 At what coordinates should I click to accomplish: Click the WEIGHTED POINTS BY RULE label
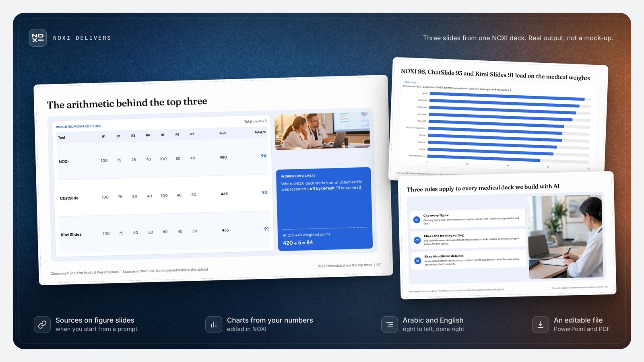click(x=78, y=126)
